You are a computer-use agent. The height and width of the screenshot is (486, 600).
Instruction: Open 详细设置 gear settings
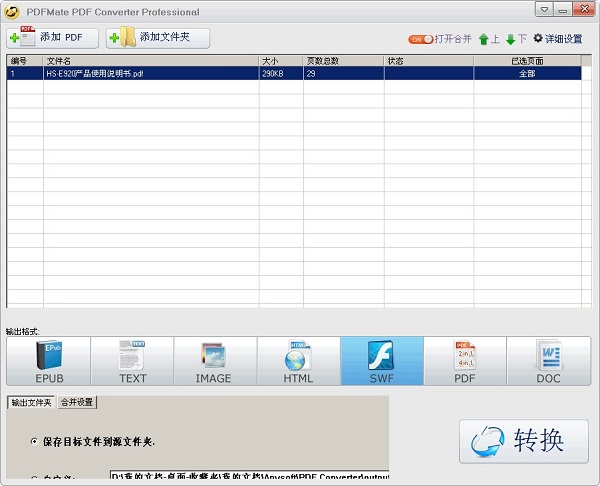[x=558, y=39]
